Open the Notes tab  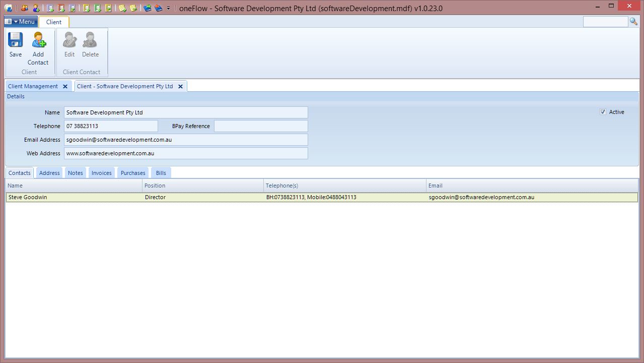coord(76,173)
